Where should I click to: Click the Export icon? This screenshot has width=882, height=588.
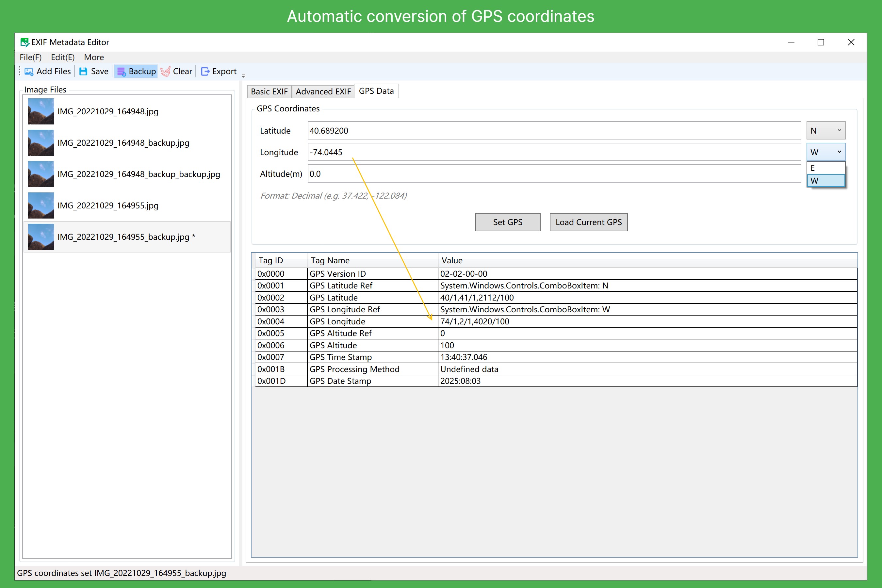pos(205,72)
